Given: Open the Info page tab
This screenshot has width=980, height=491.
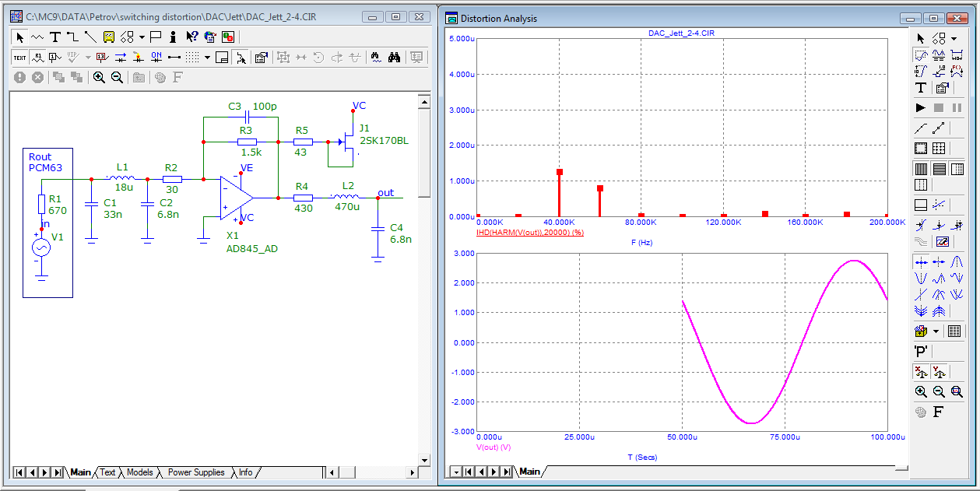Looking at the screenshot, I should click(x=246, y=472).
